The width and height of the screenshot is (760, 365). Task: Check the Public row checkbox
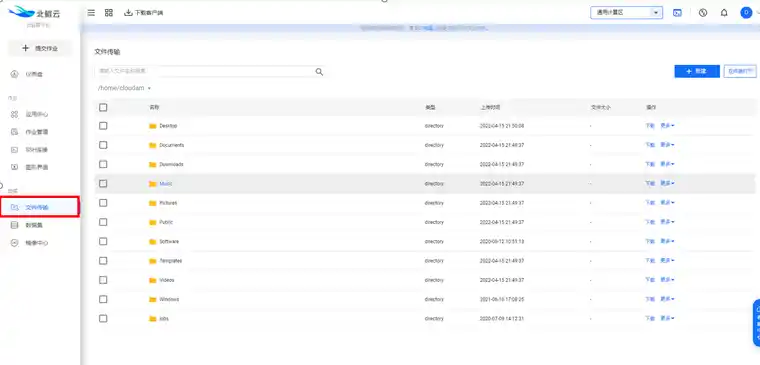pos(103,222)
